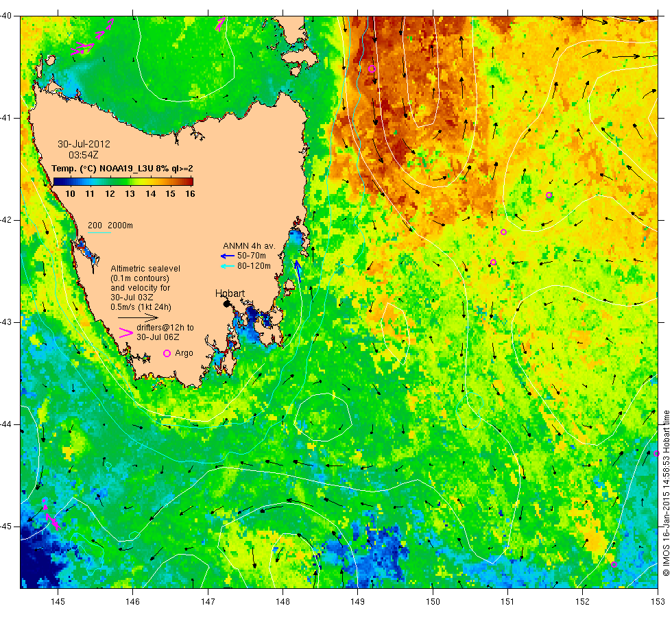Click Argo float marker near 152.4E 45.4S
Viewport: 672px width, 617px height.
pyautogui.click(x=614, y=564)
